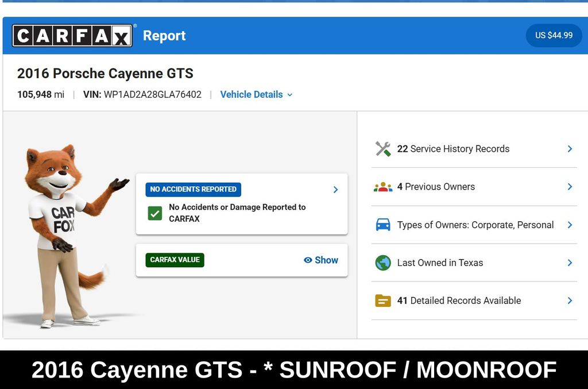Screen dimensions: 588x389
Task: Click the wrench and screwdriver service icon
Action: [x=383, y=149]
